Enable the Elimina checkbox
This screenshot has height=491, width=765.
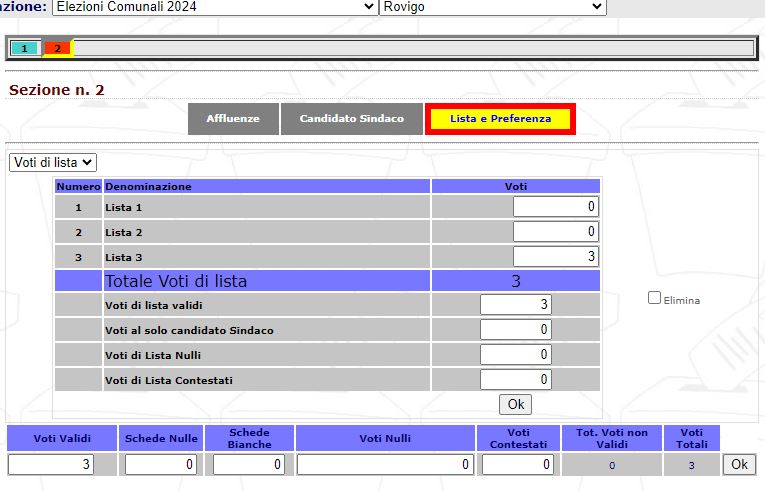[655, 298]
